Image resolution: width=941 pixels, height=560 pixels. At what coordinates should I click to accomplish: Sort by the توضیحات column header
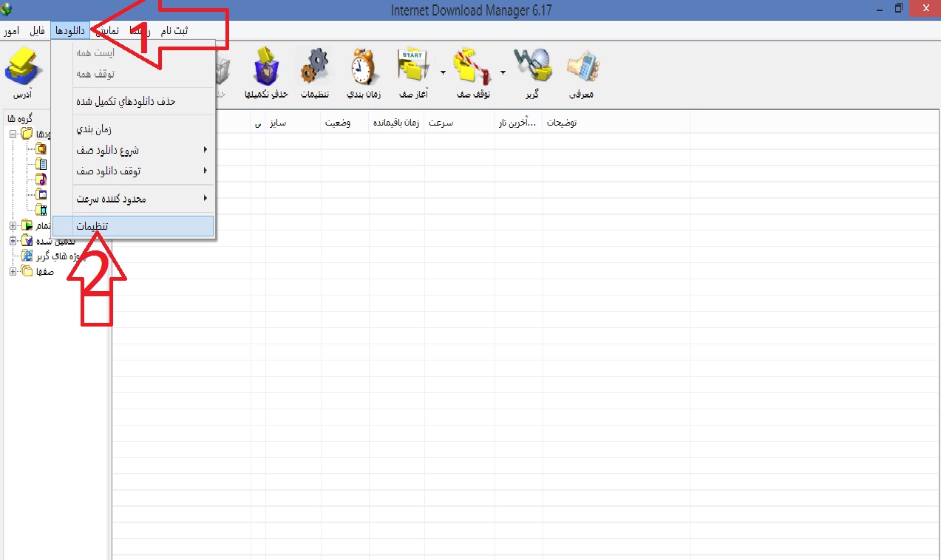[x=616, y=123]
